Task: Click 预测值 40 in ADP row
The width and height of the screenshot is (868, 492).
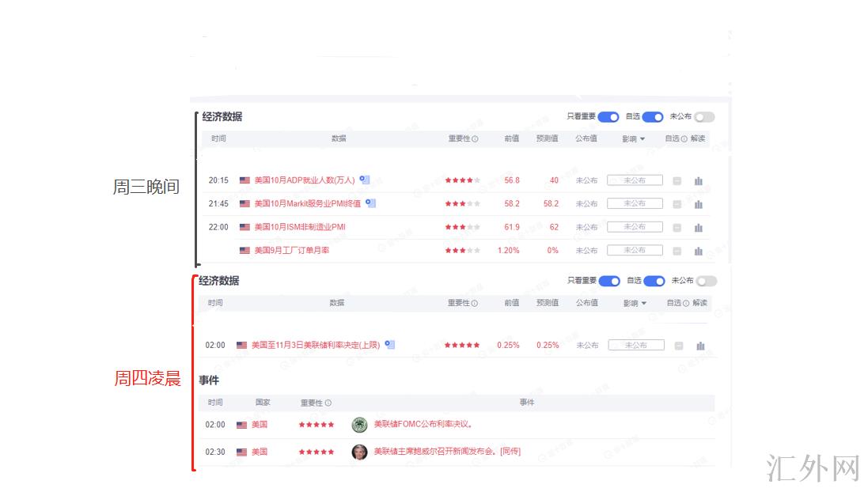Action: tap(554, 180)
